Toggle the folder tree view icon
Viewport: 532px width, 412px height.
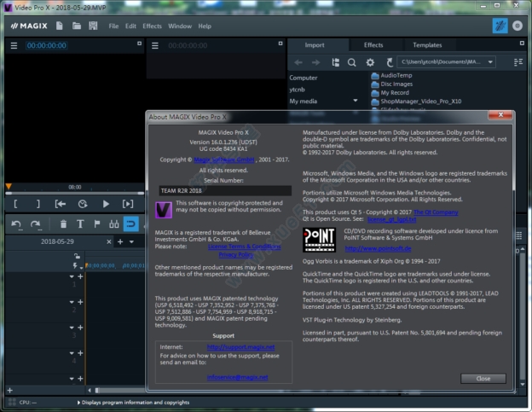336,62
